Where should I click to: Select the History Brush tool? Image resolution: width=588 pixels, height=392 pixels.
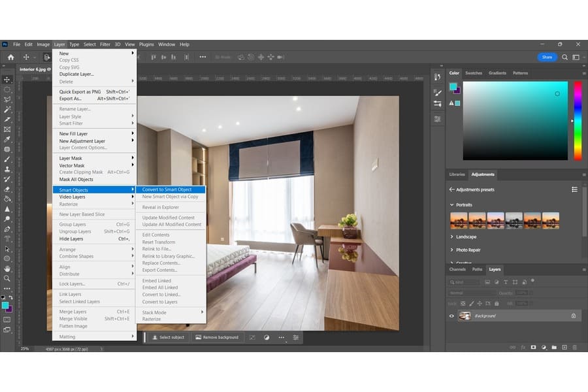tap(7, 179)
